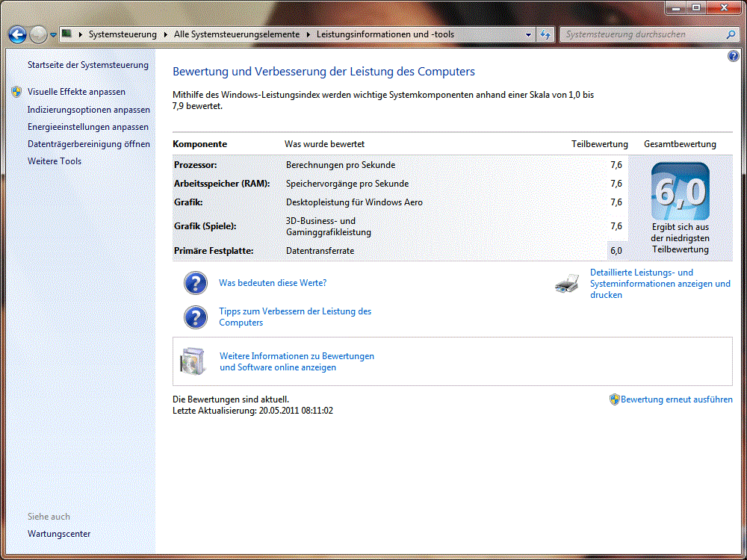The height and width of the screenshot is (560, 747).
Task: Run 'Bewertung erneut ausführen' link
Action: tap(676, 399)
